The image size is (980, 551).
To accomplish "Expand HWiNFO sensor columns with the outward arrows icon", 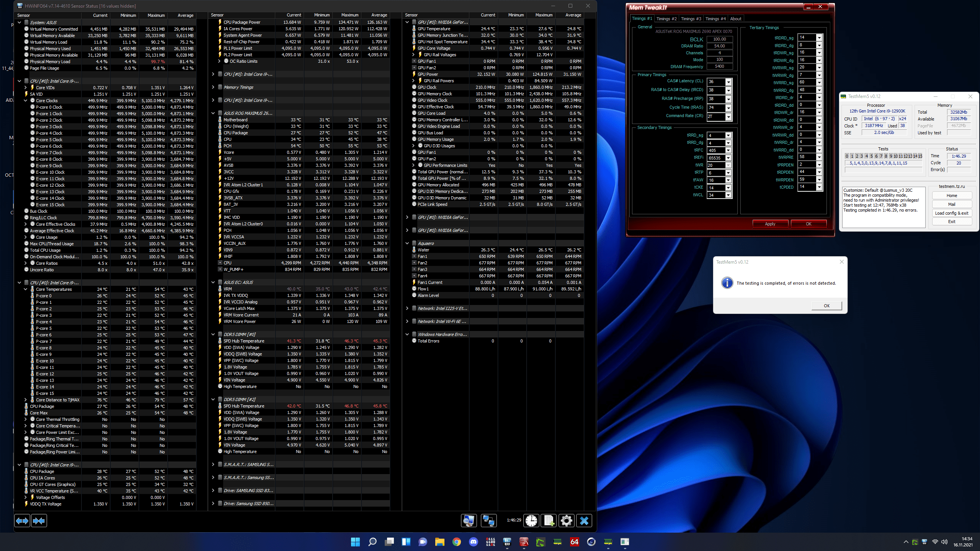I will (x=22, y=521).
